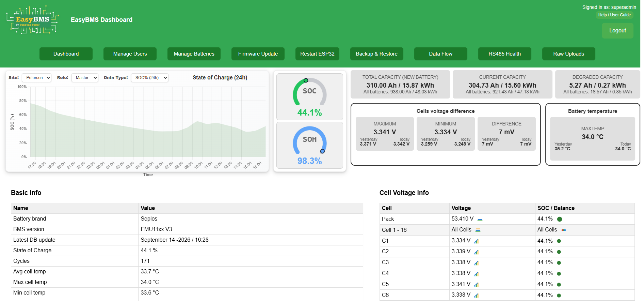Open the All Cells voltage chart icon
Image resolution: width=644 pixels, height=301 pixels.
coord(478,230)
